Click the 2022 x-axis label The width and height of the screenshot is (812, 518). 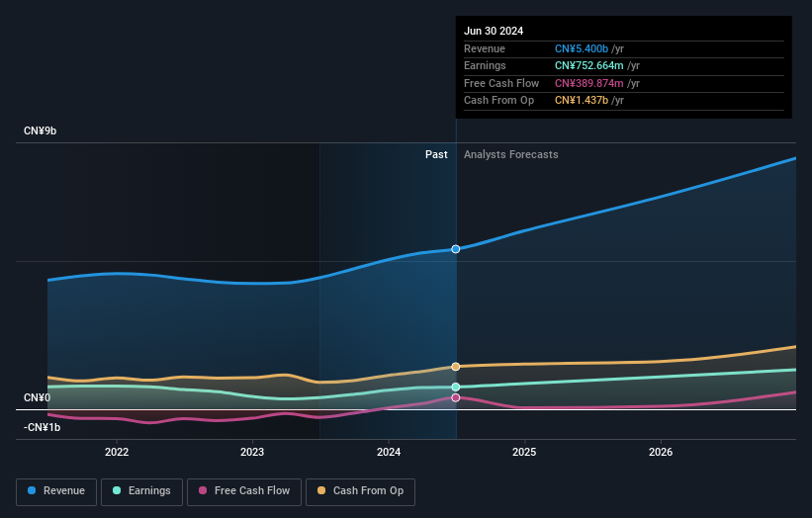(x=117, y=453)
